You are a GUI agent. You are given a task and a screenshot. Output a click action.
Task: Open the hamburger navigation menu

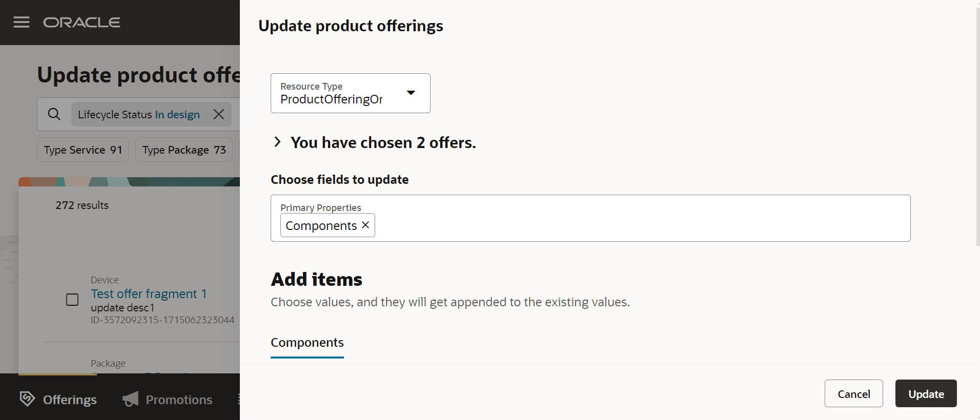[x=21, y=22]
